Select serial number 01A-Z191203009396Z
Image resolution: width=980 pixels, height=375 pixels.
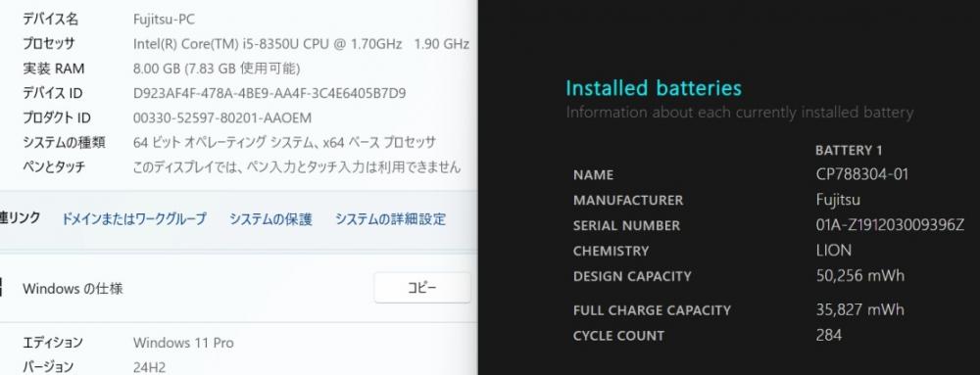click(x=890, y=225)
